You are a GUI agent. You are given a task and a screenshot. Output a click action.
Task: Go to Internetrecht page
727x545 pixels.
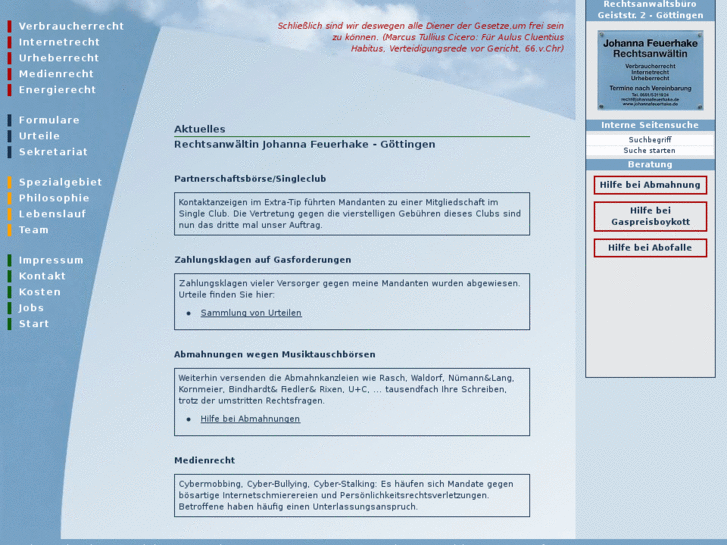pos(59,42)
